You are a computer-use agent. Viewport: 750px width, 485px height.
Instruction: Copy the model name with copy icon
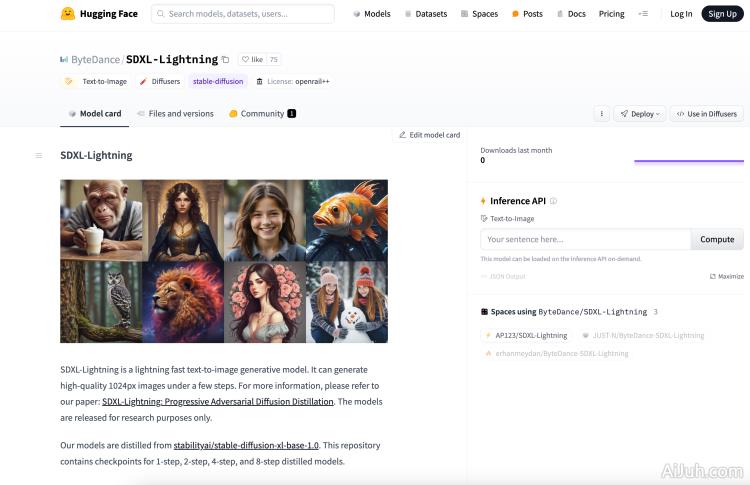tap(225, 60)
